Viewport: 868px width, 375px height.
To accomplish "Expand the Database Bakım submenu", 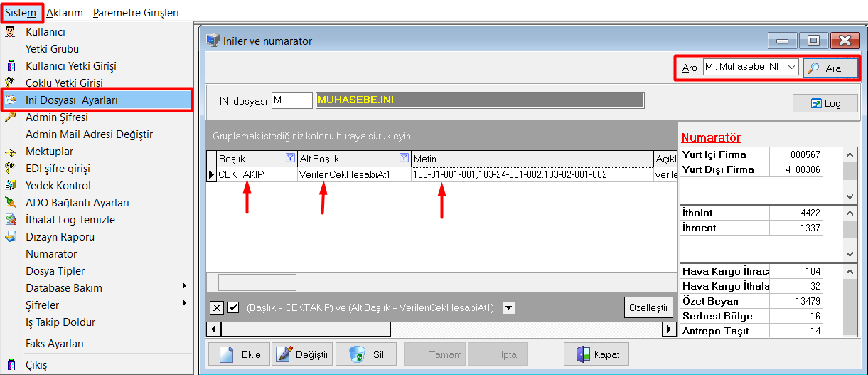I will tap(64, 288).
